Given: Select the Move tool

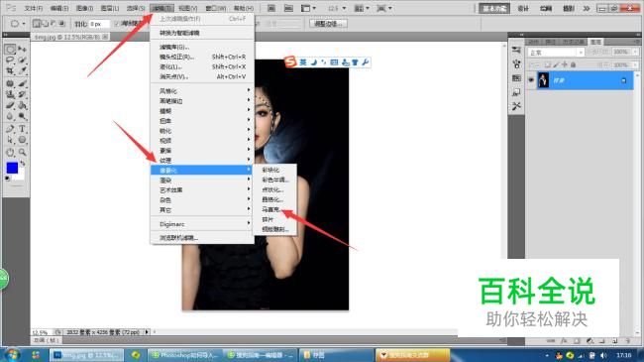Looking at the screenshot, I should click(x=22, y=50).
